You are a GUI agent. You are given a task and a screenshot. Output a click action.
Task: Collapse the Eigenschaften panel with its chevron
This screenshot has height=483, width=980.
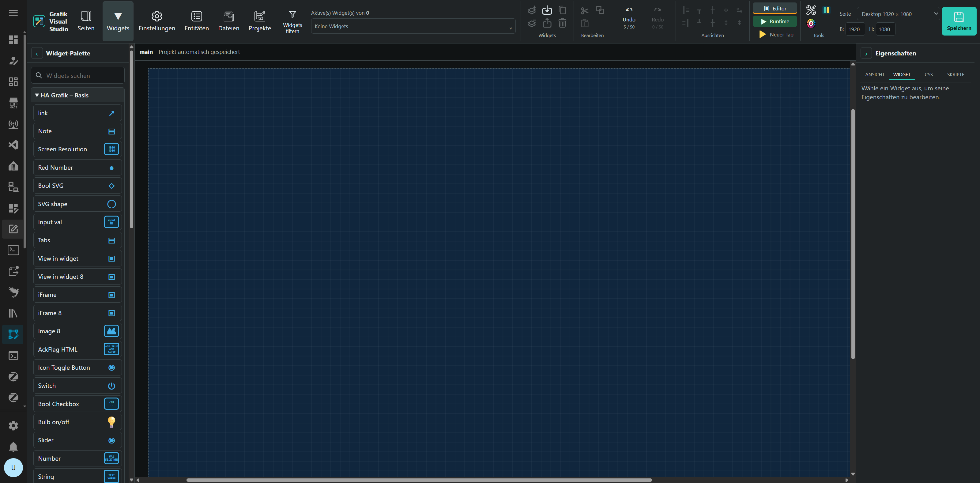866,53
